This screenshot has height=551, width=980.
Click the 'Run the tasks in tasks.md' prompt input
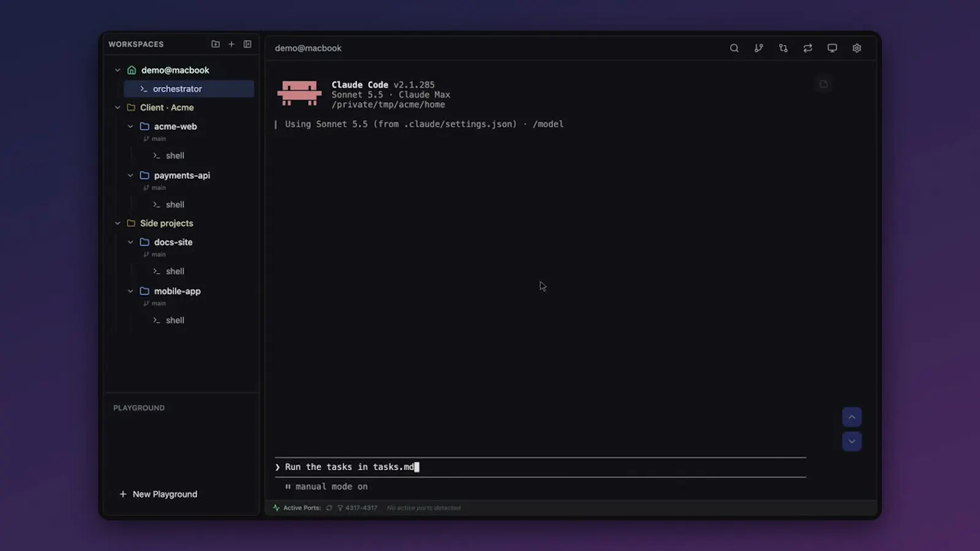point(540,467)
